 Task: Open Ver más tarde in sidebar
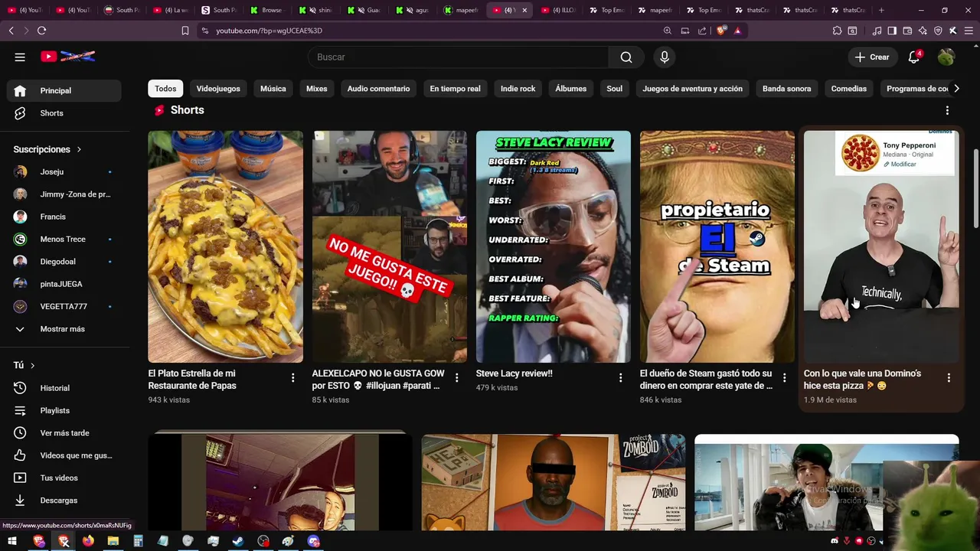(64, 433)
